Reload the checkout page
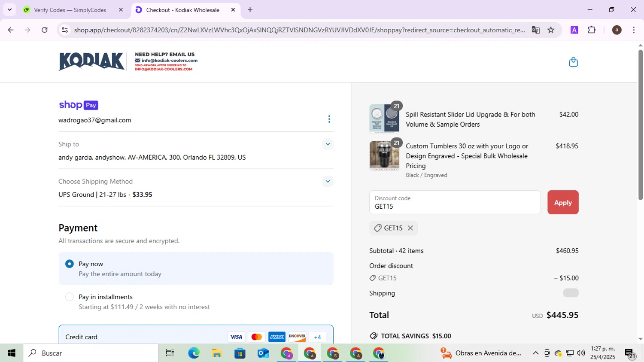The width and height of the screenshot is (644, 362). click(45, 30)
